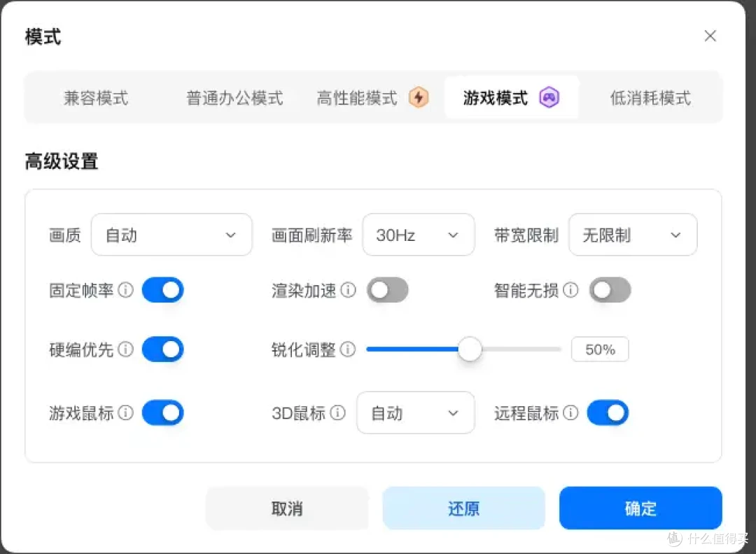Click the 高级设置 heading
Image resolution: width=756 pixels, height=554 pixels.
[61, 161]
